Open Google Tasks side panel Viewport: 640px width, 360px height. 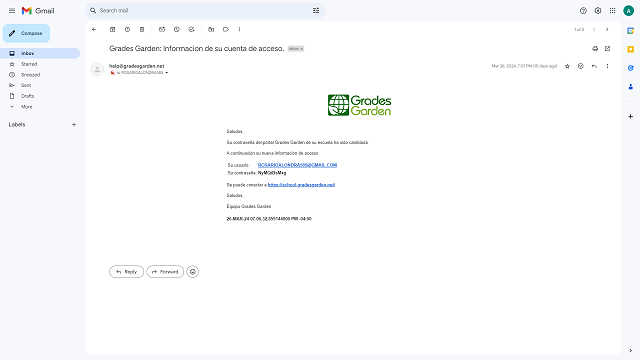tap(631, 68)
